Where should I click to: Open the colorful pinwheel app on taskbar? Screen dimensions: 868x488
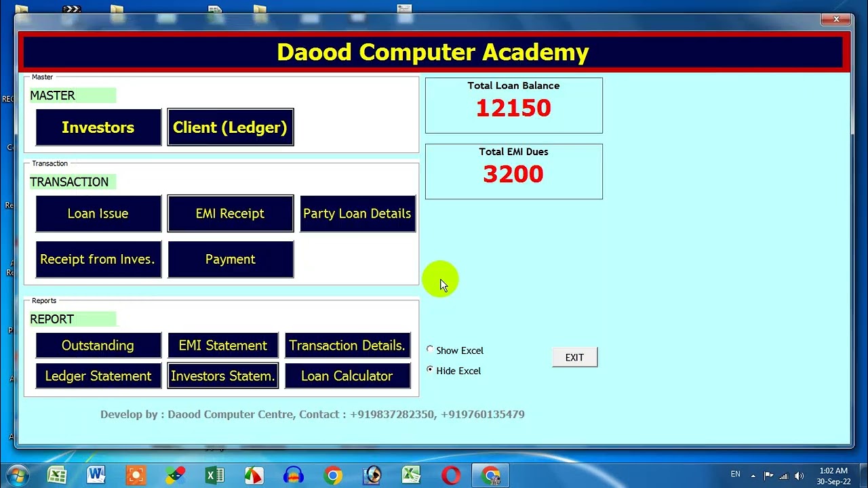175,475
